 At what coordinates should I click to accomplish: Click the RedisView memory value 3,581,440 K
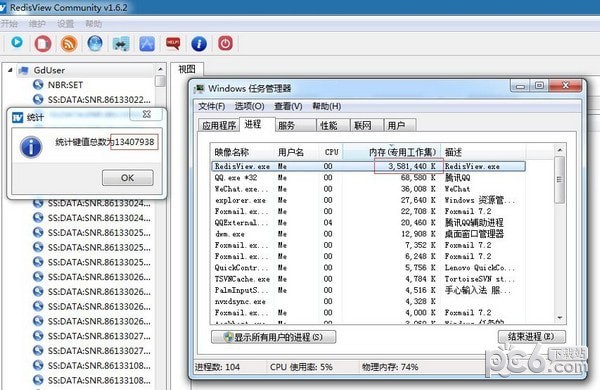click(412, 166)
